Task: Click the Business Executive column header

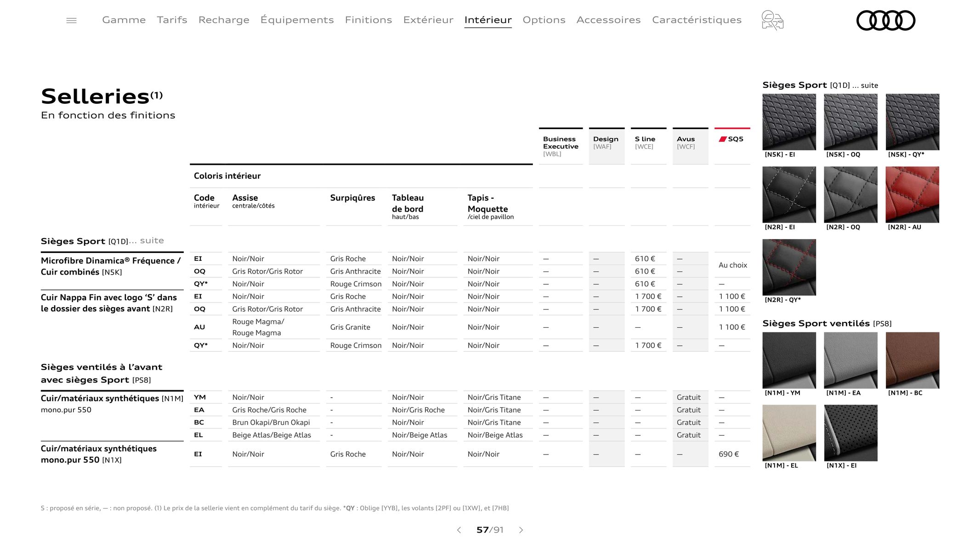Action: pos(561,146)
